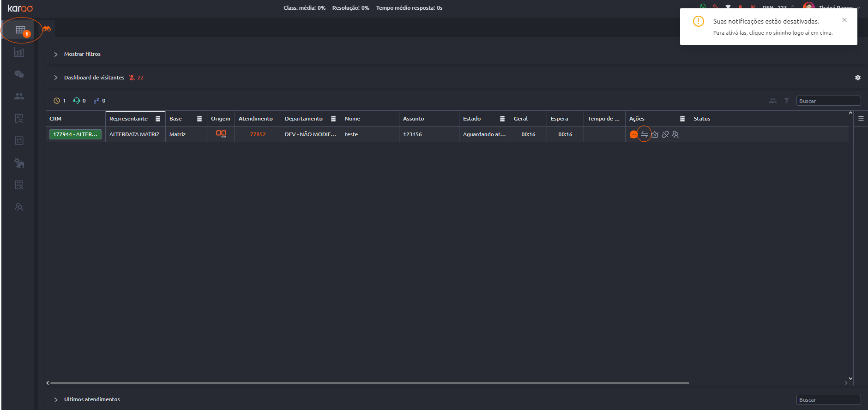Open atendimento number 77852 link
The width and height of the screenshot is (868, 410).
tap(258, 134)
